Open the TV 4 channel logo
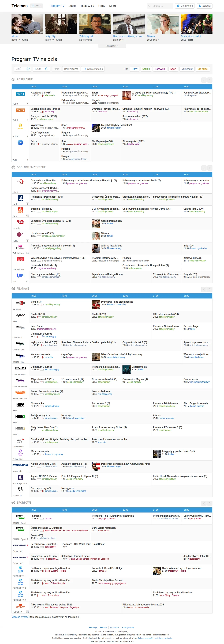This screenshot has height=644, width=224. (20, 198)
